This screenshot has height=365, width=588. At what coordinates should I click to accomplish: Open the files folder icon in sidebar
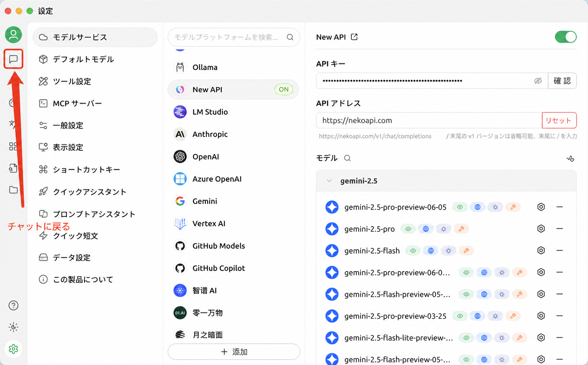(x=13, y=190)
